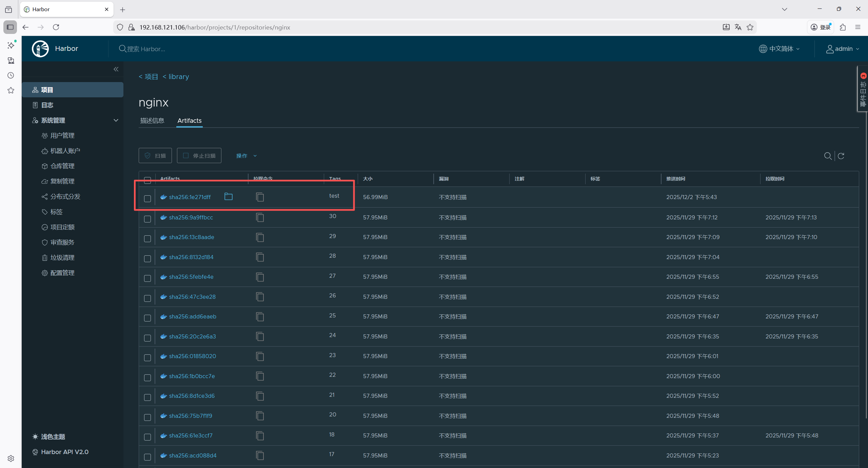This screenshot has width=868, height=468.
Task: Select the sha256:13c8aade row checkbox
Action: coord(147,238)
